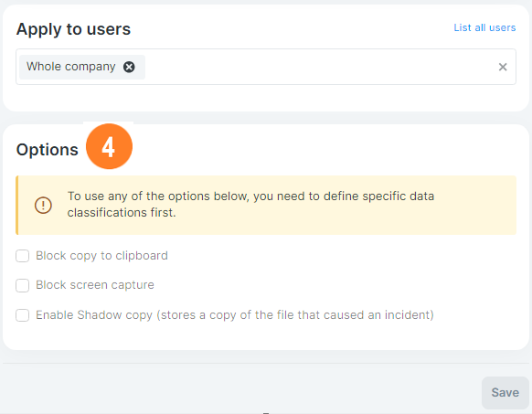Viewport: 532px width, 414px height.
Task: Focus the empty area of the users field
Action: tap(319, 67)
